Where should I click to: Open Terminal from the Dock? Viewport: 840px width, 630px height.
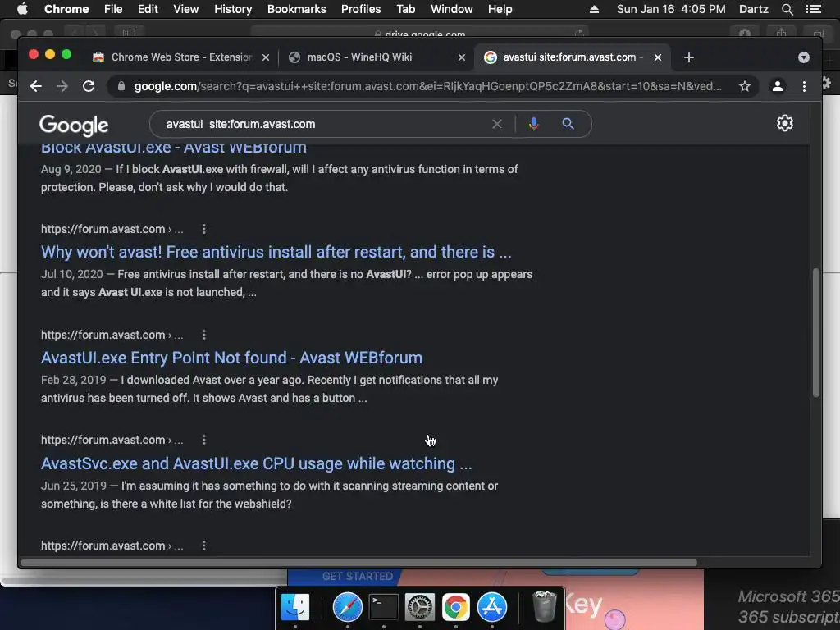tap(384, 607)
